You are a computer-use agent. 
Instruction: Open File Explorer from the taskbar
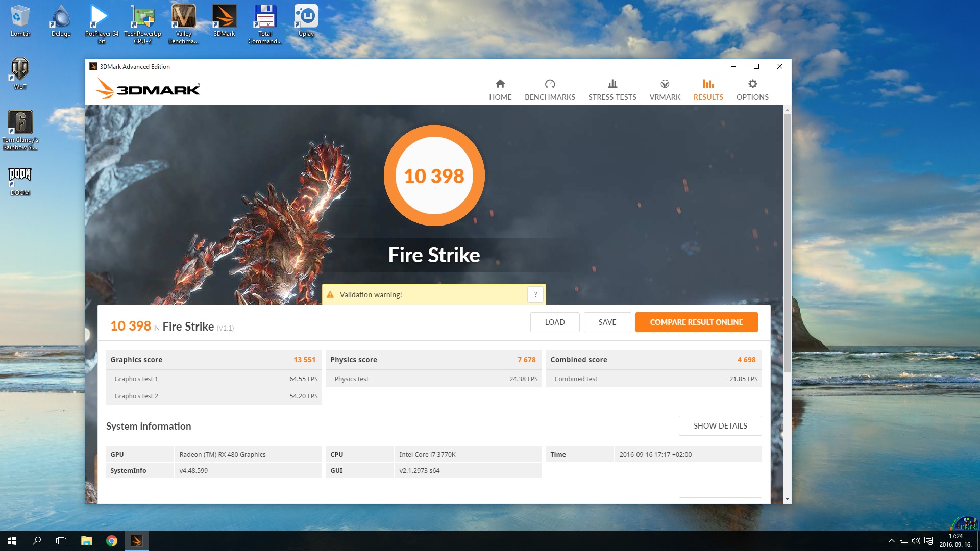click(x=87, y=541)
